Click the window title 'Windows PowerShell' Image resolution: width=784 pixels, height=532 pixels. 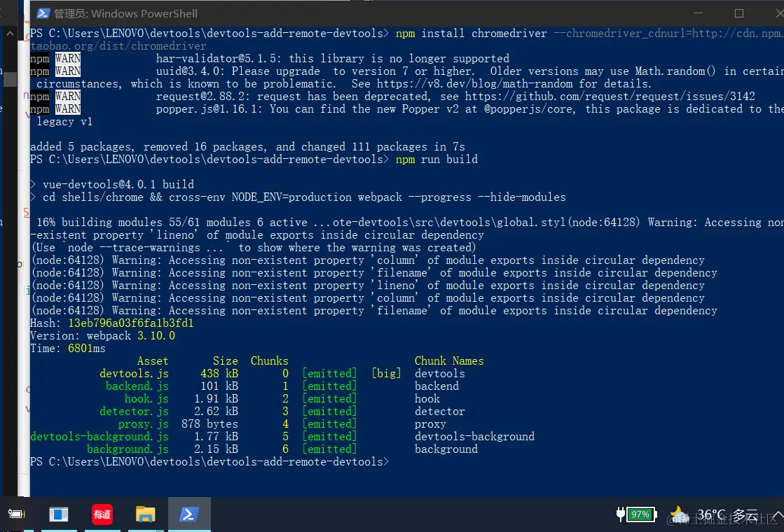[144, 13]
